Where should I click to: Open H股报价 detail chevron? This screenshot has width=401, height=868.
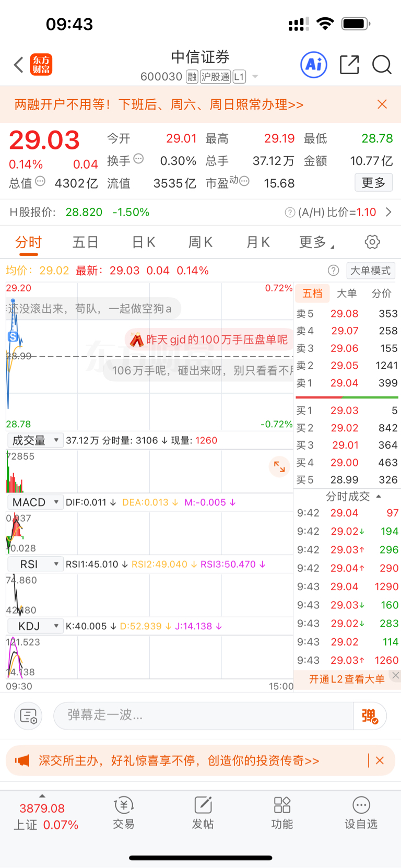tap(388, 212)
